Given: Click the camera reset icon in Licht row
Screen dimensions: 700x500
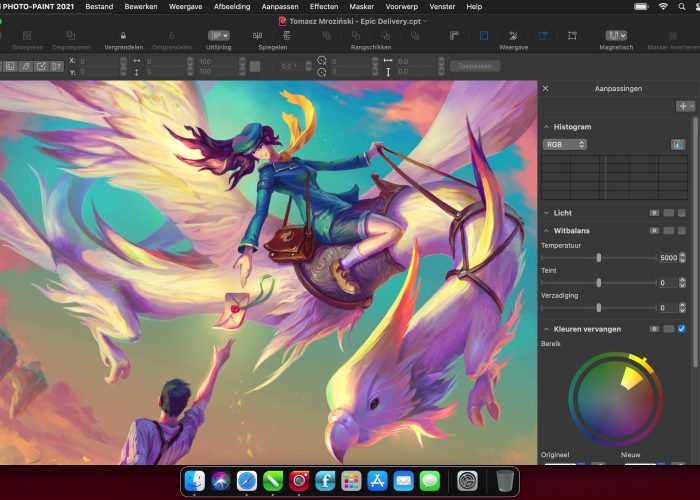Looking at the screenshot, I should tap(654, 213).
